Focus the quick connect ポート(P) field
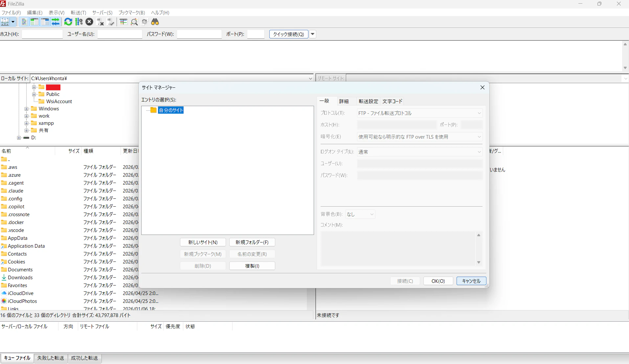629x364 pixels. [x=256, y=34]
